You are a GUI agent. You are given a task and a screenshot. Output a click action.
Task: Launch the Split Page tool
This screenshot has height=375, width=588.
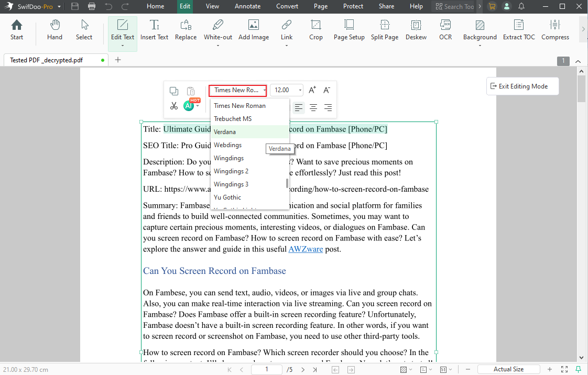[x=384, y=30]
